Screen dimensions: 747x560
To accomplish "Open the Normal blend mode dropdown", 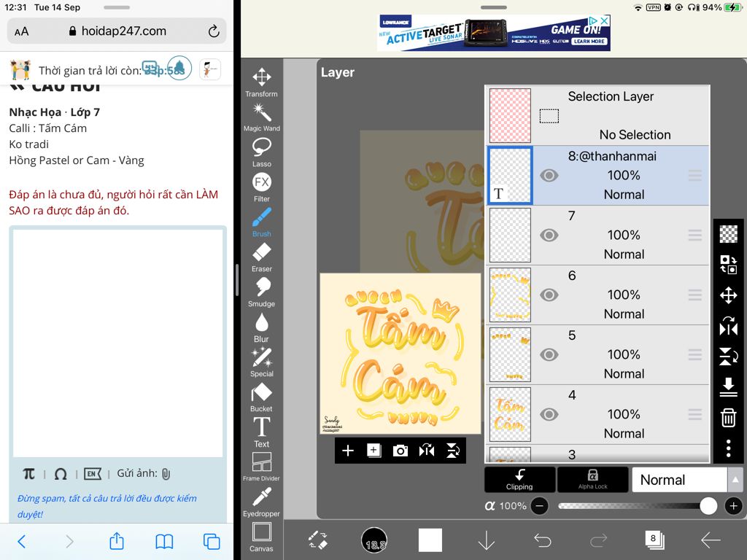I will (x=679, y=480).
